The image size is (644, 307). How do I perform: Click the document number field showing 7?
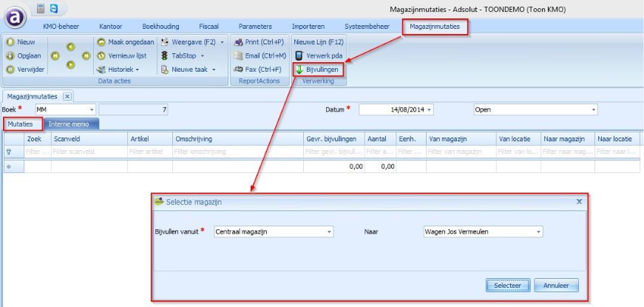tap(134, 109)
